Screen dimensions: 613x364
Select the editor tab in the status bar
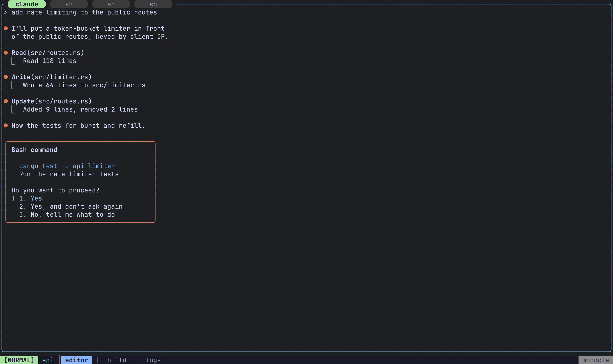pyautogui.click(x=76, y=360)
